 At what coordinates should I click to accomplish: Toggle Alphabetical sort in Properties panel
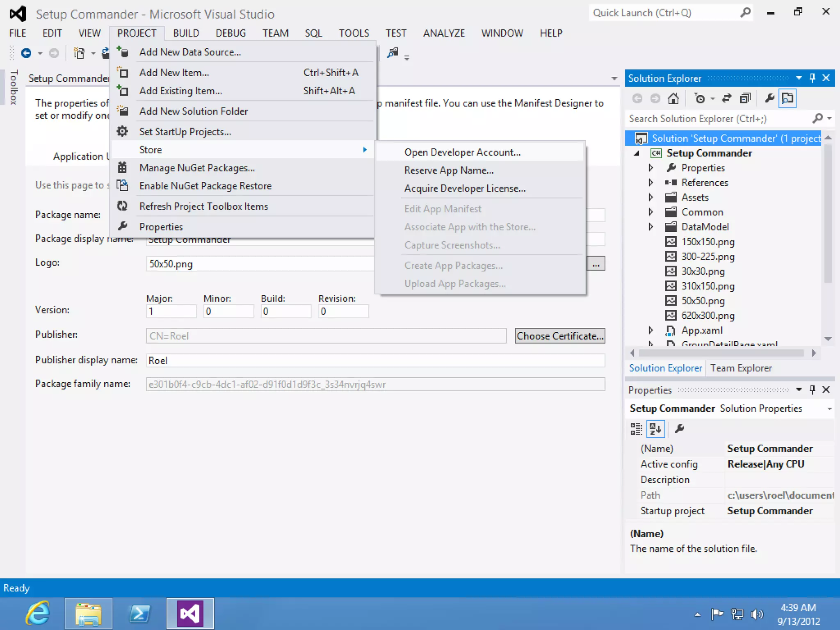655,429
